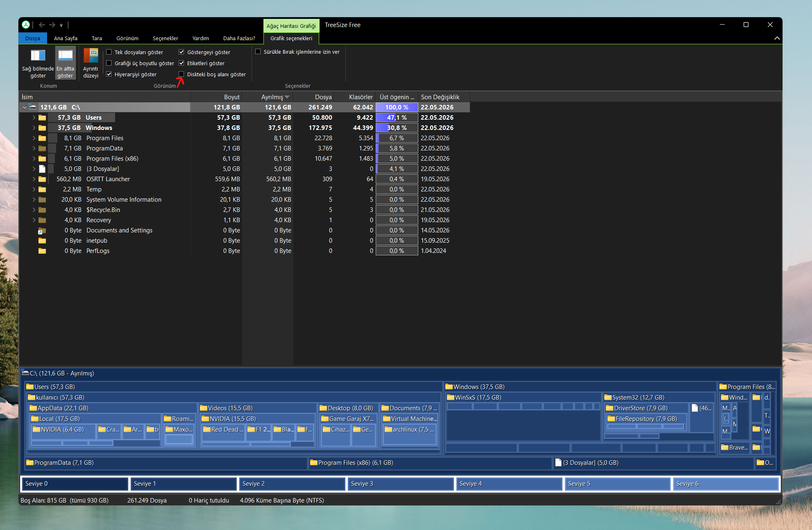
Task: Click the C:\ drive icon in tree
Action: 33,107
